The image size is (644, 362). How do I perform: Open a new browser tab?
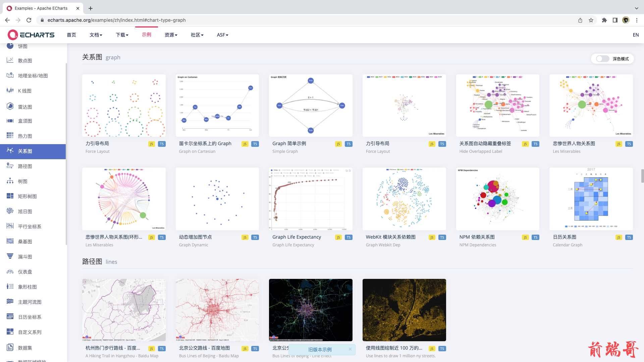[x=91, y=8]
